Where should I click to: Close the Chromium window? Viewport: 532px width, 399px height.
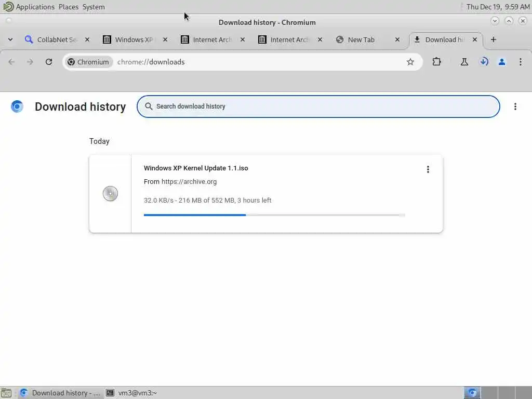[x=523, y=21]
